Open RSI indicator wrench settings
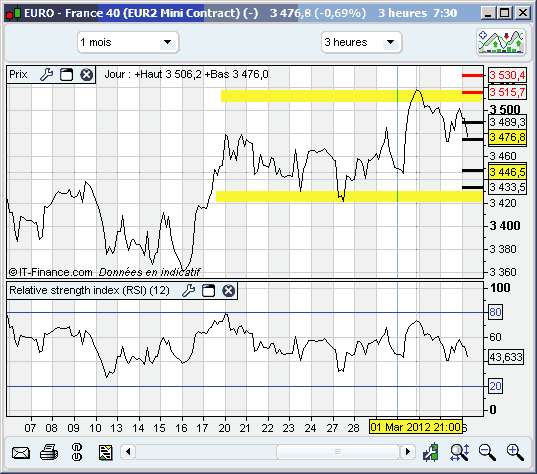This screenshot has width=537, height=474. tap(188, 290)
